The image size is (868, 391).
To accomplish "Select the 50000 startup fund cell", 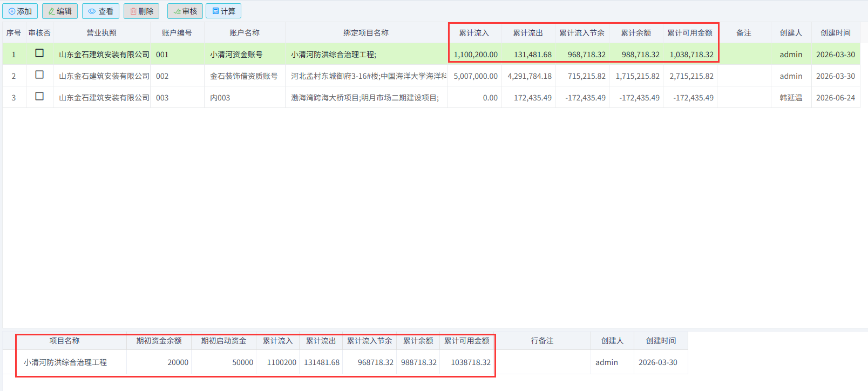I will coord(224,362).
